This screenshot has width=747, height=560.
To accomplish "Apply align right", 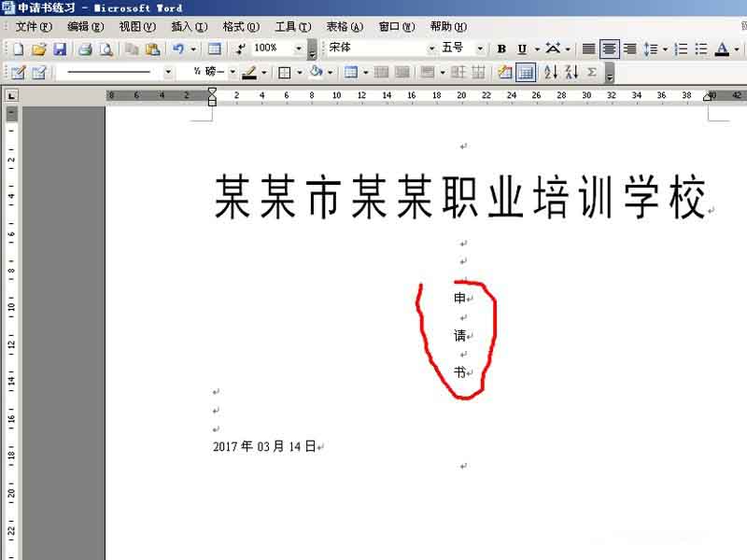I will [x=629, y=49].
